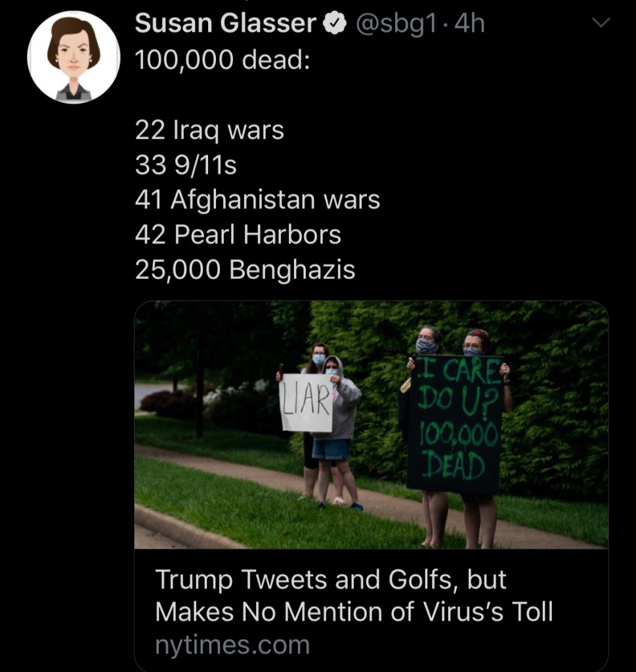Image resolution: width=636 pixels, height=672 pixels.
Task: Select the "22 Iraq wars" line
Action: (x=209, y=130)
